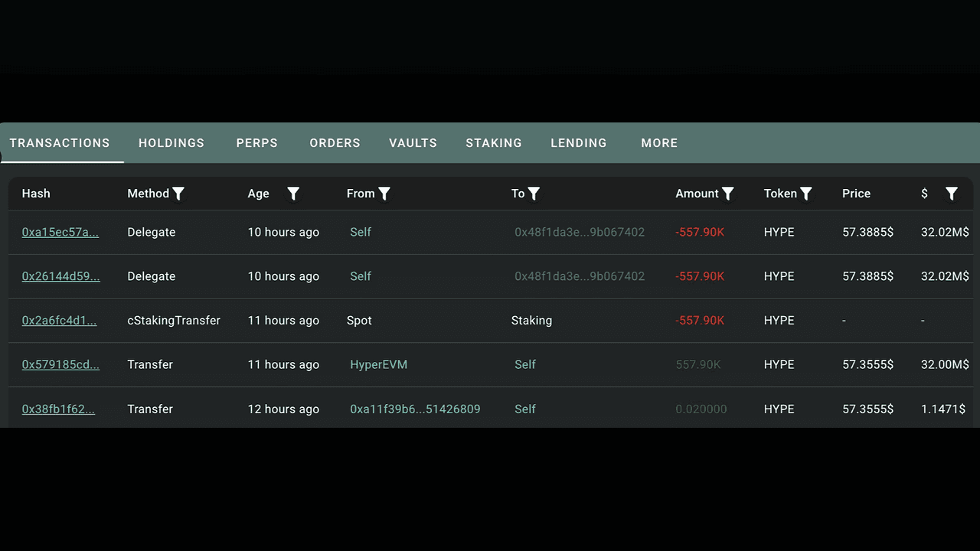The image size is (980, 551).
Task: Open sender address 0xa11f39b6...51426809
Action: click(x=415, y=409)
